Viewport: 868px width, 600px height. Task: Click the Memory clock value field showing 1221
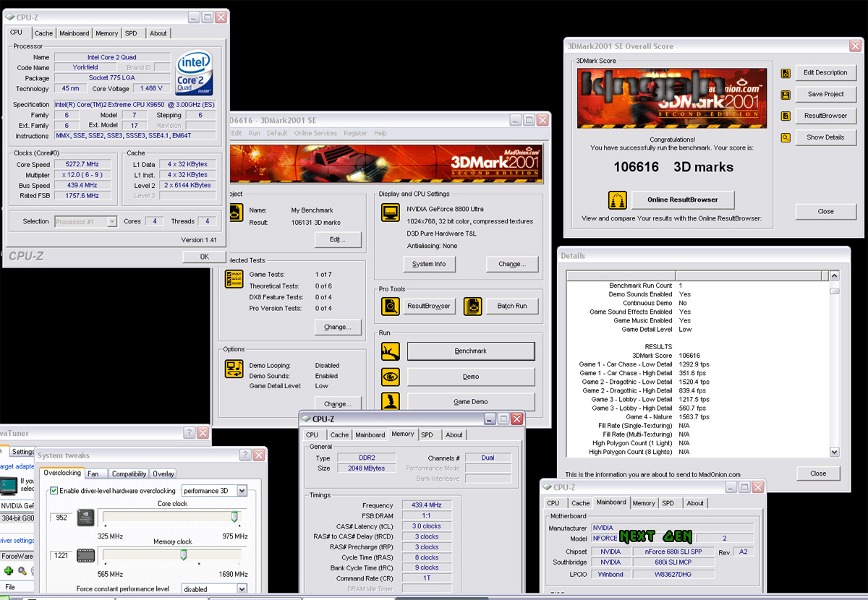coord(61,555)
